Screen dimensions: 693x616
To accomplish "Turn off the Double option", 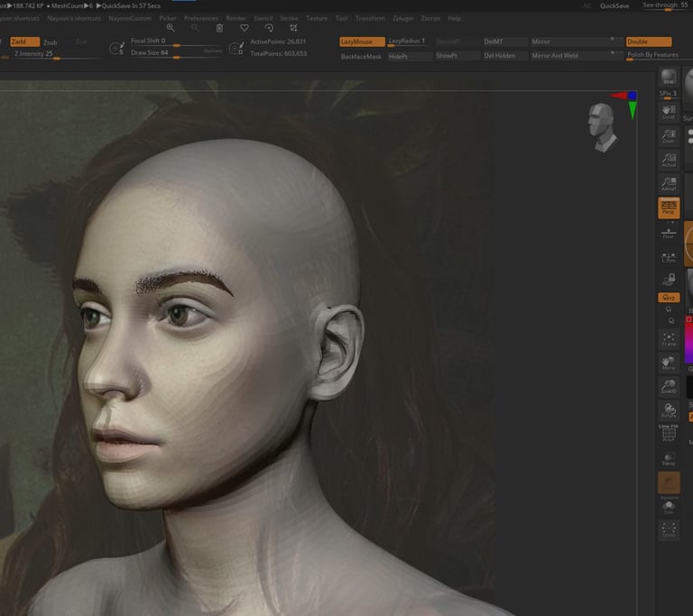I will (648, 41).
